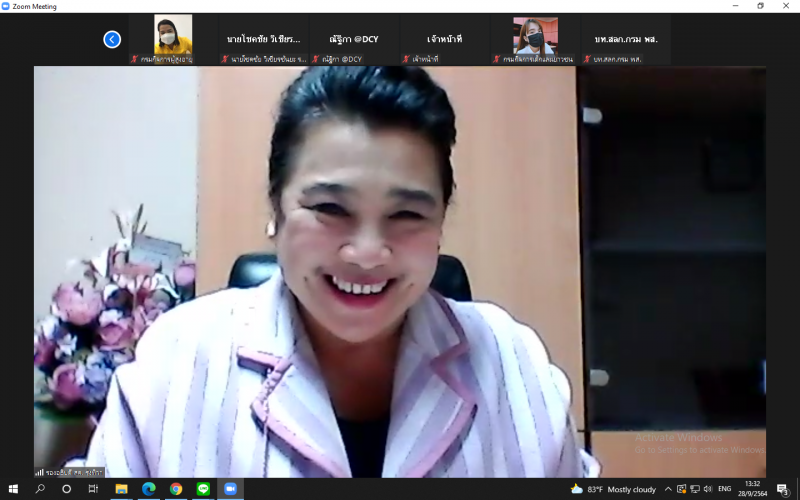Click the Cortana circle icon
800x500 pixels.
tap(66, 489)
